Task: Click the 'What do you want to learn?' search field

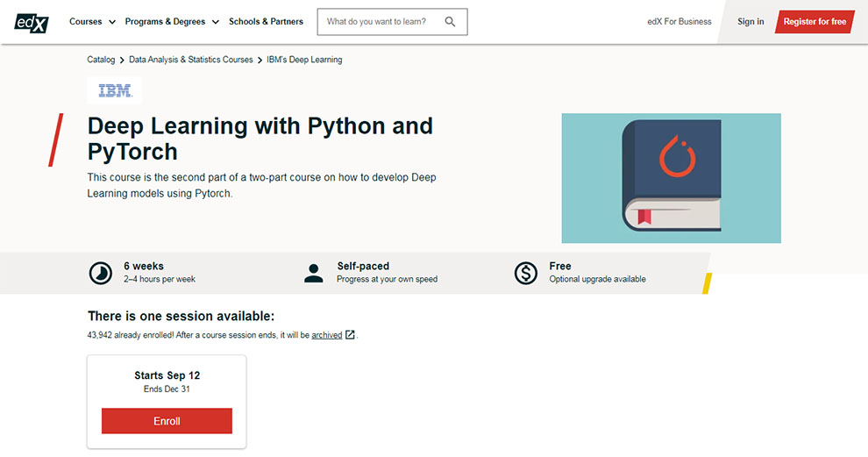Action: tap(392, 22)
